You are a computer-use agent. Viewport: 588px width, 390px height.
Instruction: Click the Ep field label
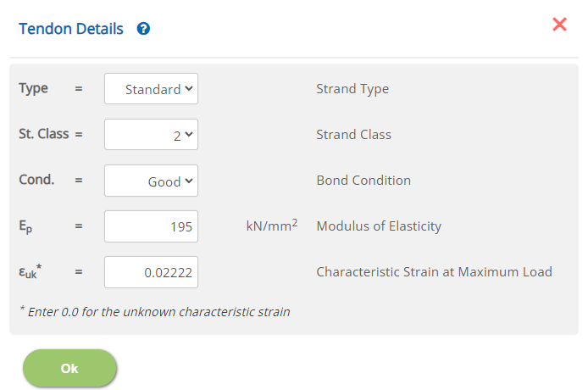point(25,226)
